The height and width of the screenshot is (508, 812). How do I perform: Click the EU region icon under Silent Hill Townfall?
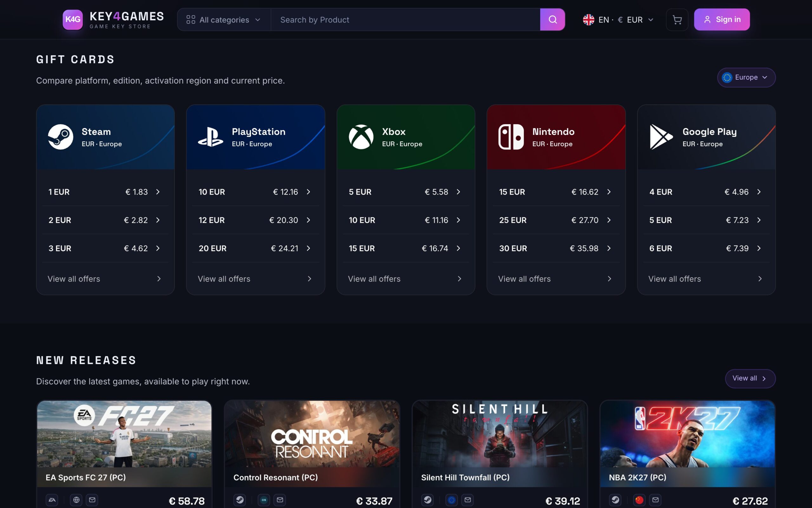point(452,500)
